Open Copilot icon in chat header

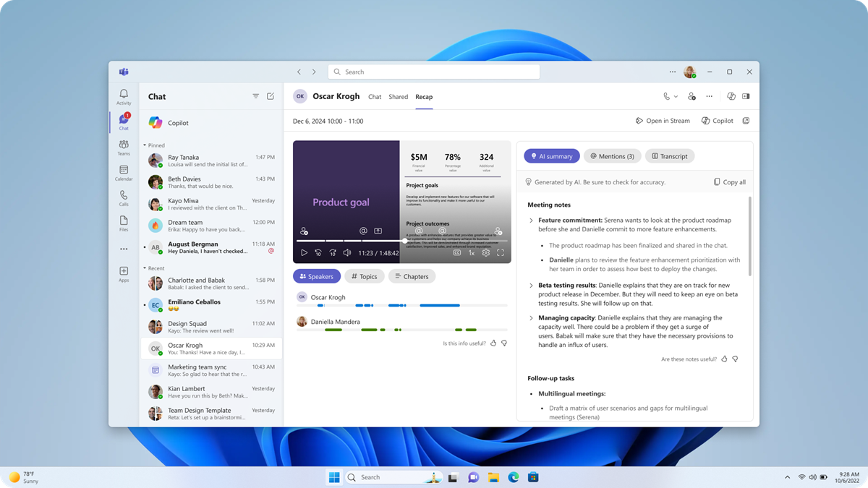(x=731, y=96)
